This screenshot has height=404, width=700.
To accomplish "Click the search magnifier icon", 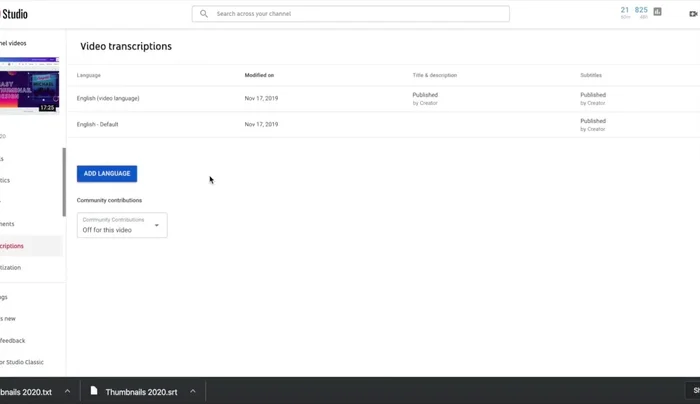I will tap(204, 14).
